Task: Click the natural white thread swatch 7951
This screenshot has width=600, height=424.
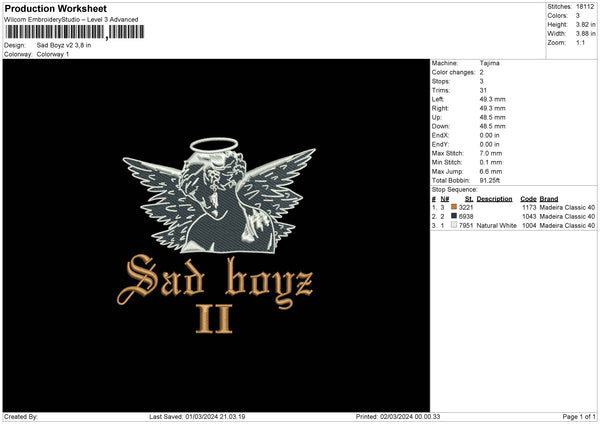Action: [454, 225]
